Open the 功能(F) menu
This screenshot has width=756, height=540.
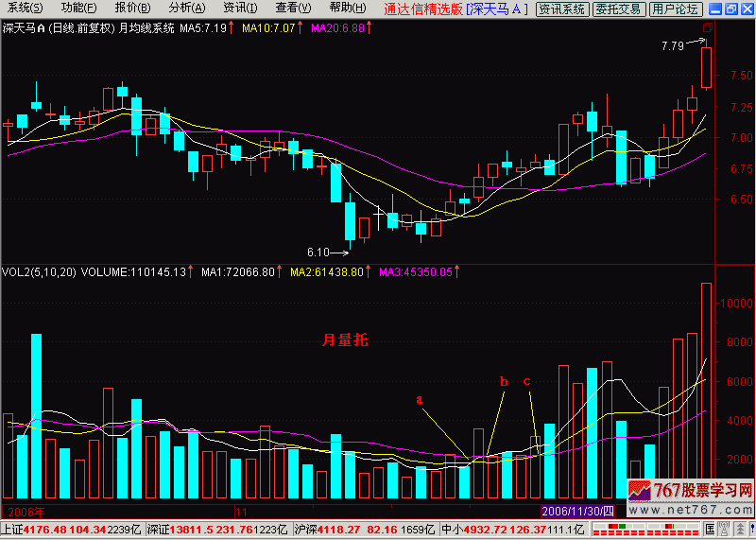pyautogui.click(x=78, y=9)
